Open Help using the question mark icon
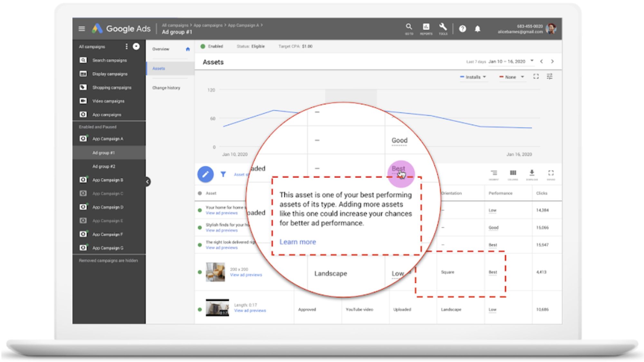Screen dimensions: 644x362 click(463, 29)
